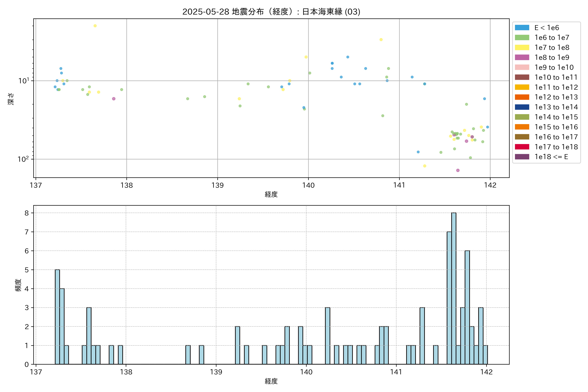Click the yellow scatter point at top left

[x=95, y=26]
